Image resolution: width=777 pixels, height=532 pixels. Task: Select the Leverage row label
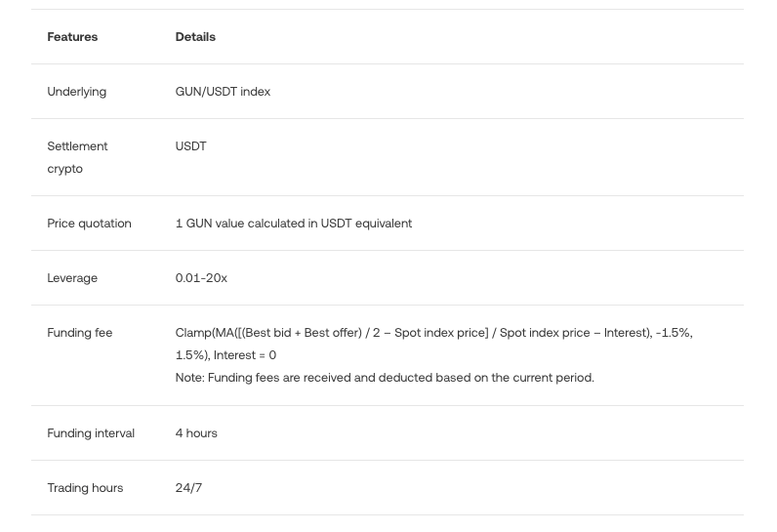(72, 278)
